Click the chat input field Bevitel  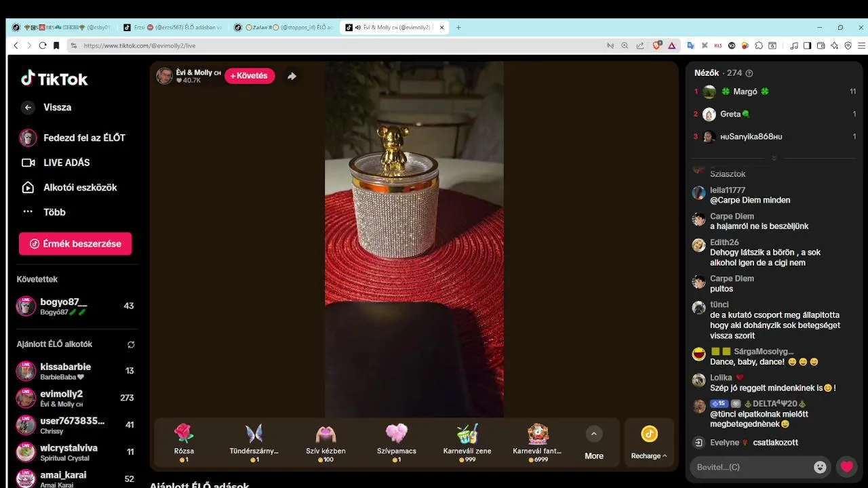753,467
